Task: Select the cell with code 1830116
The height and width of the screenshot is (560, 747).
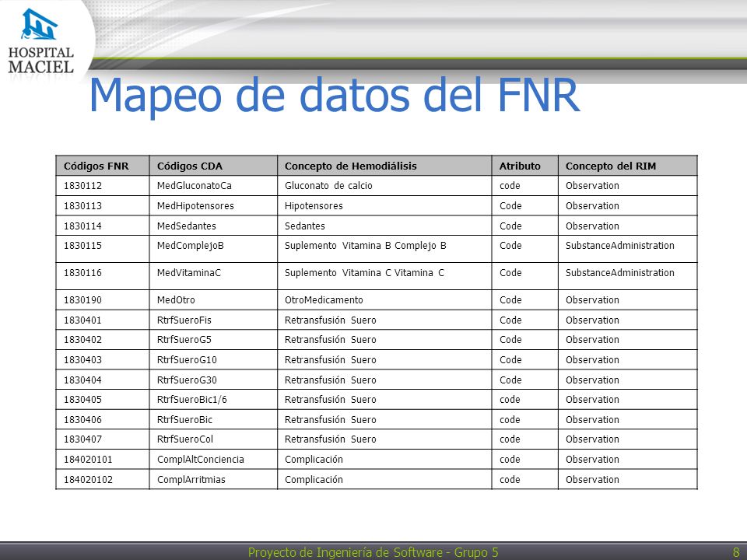Action: (x=103, y=276)
